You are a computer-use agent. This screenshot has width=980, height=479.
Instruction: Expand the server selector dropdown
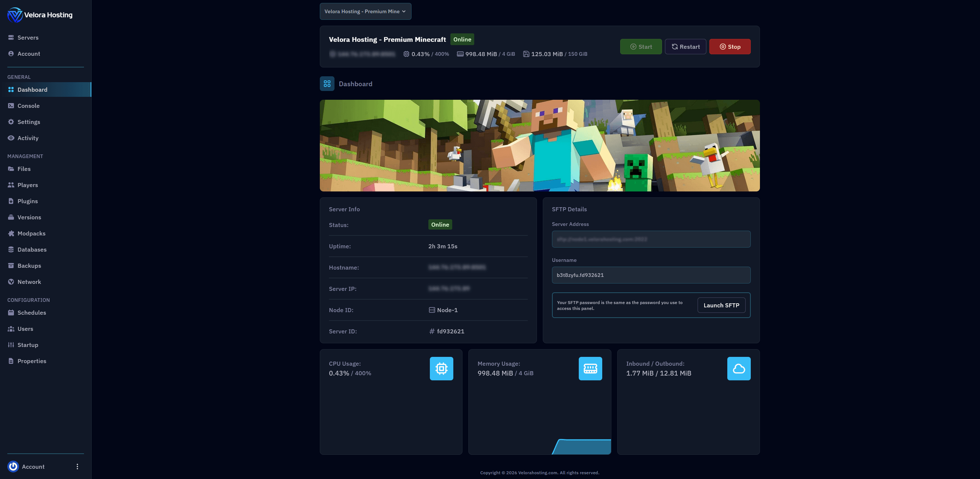pyautogui.click(x=365, y=11)
